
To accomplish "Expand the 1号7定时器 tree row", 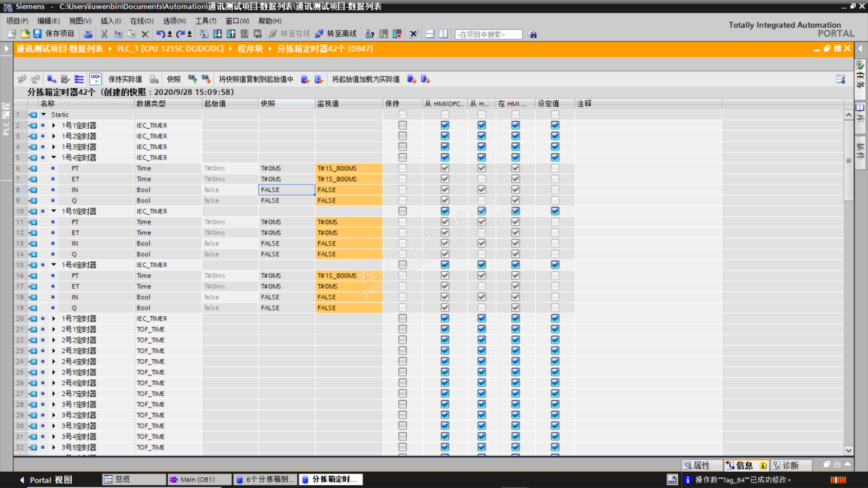I will point(54,319).
